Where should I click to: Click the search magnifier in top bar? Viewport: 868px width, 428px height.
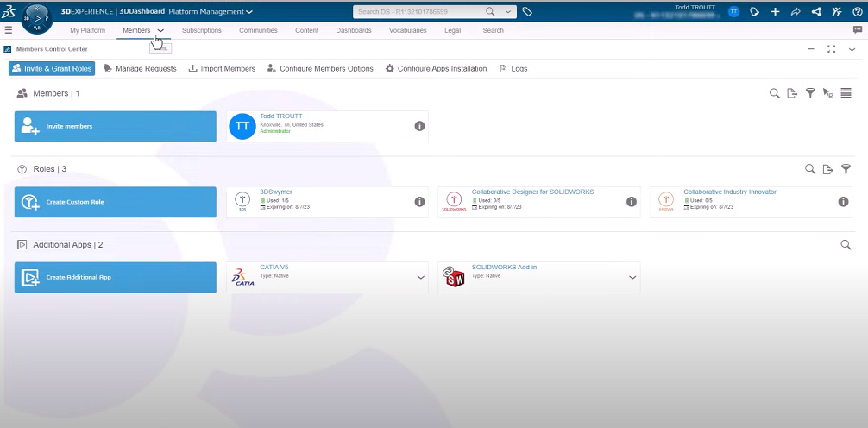point(490,11)
